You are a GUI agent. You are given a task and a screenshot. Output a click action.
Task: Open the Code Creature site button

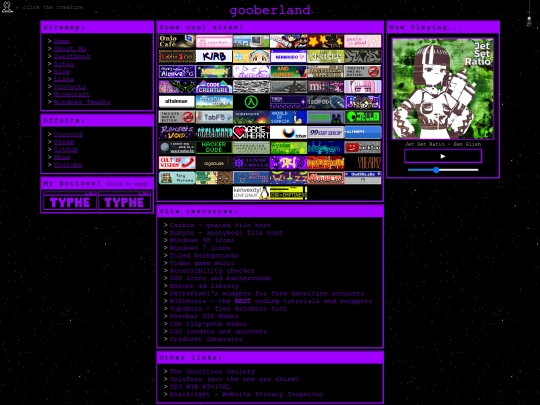pyautogui.click(x=214, y=87)
